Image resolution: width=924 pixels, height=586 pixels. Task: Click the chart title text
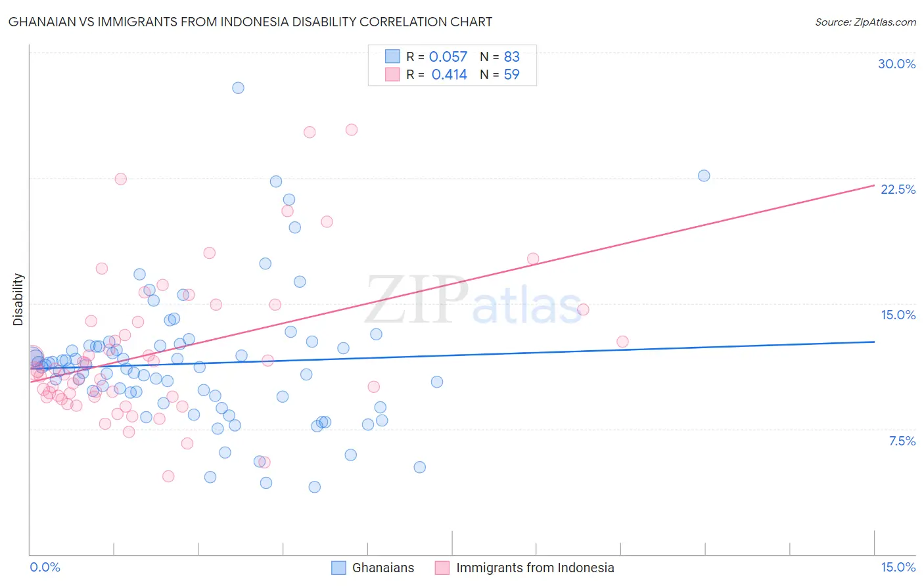(x=250, y=22)
